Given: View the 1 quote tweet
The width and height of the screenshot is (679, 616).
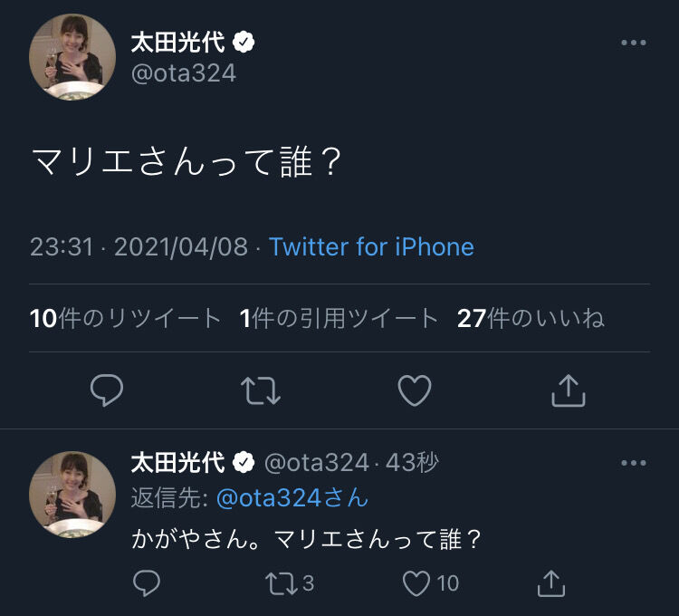Looking at the screenshot, I should (x=339, y=318).
